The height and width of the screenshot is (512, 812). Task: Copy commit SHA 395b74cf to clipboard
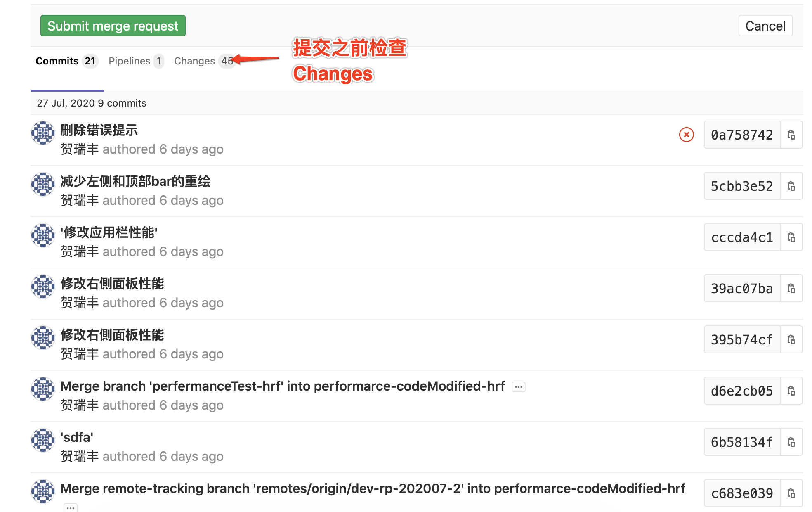[x=791, y=339]
